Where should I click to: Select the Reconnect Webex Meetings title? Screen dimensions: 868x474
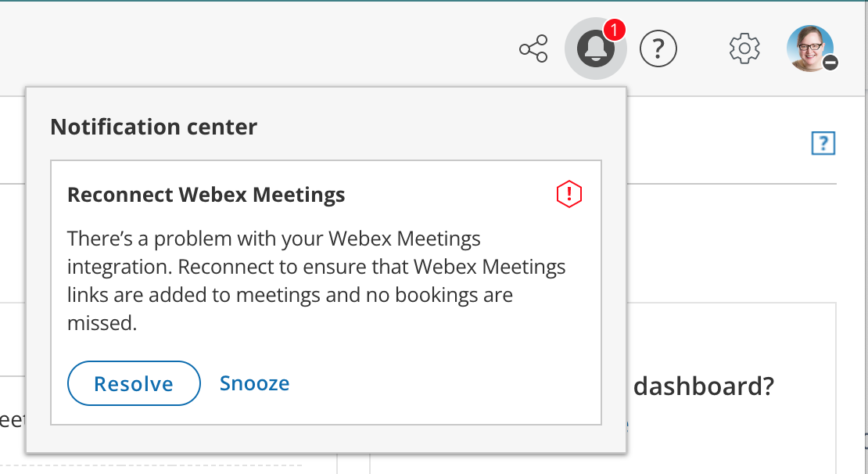tap(206, 195)
